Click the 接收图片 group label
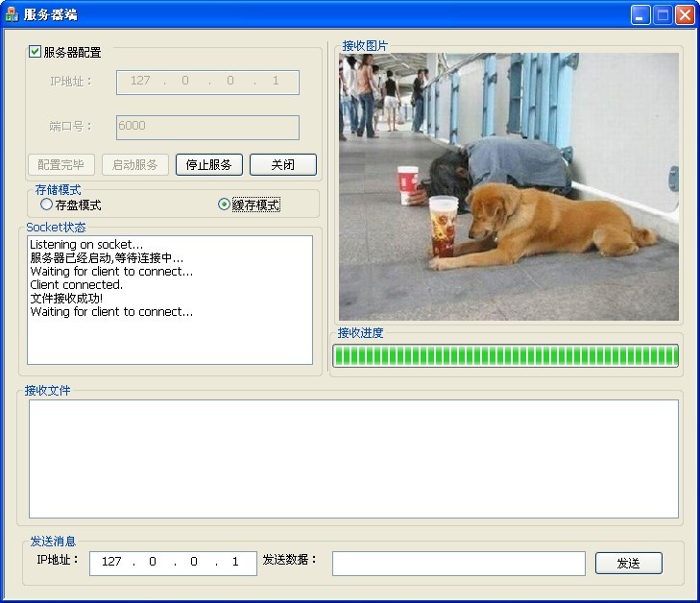Screen dimensions: 700x603 coord(365,45)
